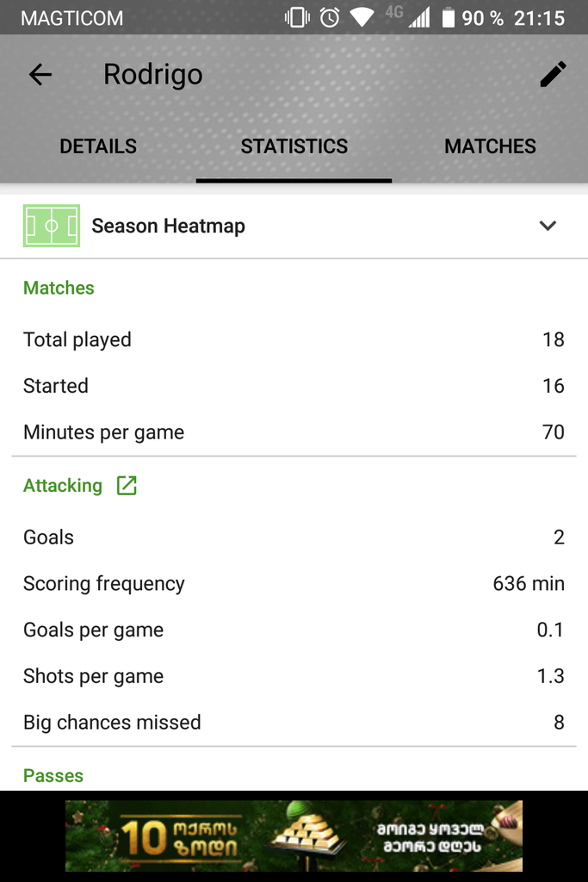Expand the Season Heatmap chevron
The width and height of the screenshot is (588, 882).
coord(548,226)
